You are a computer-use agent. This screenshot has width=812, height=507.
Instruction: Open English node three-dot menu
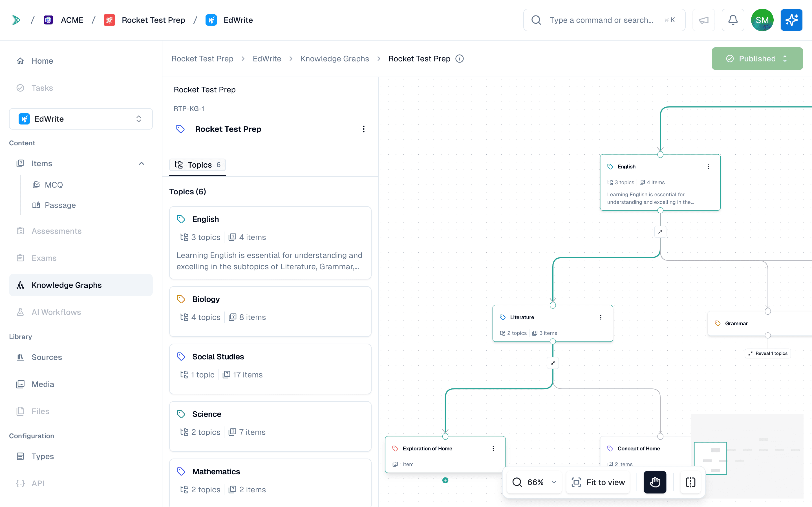click(708, 167)
